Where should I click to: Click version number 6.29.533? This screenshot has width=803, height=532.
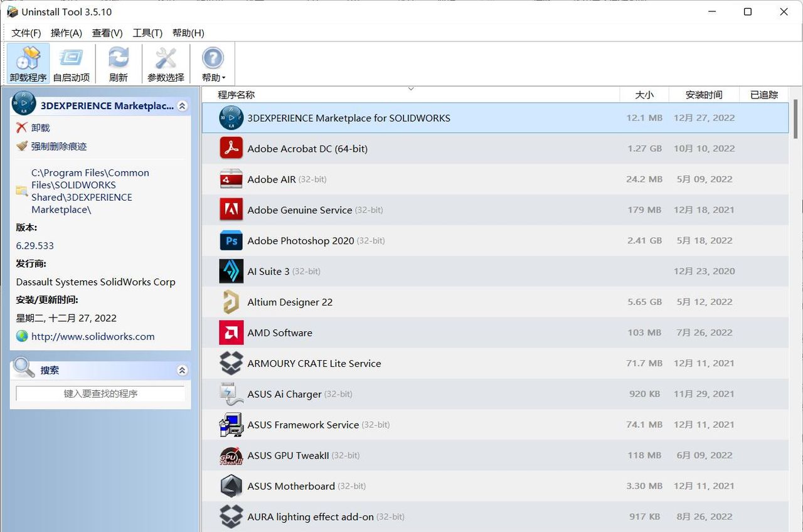tap(35, 245)
